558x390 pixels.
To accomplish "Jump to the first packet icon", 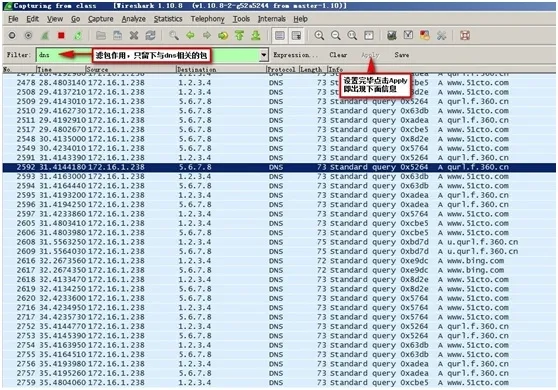I will (x=239, y=36).
